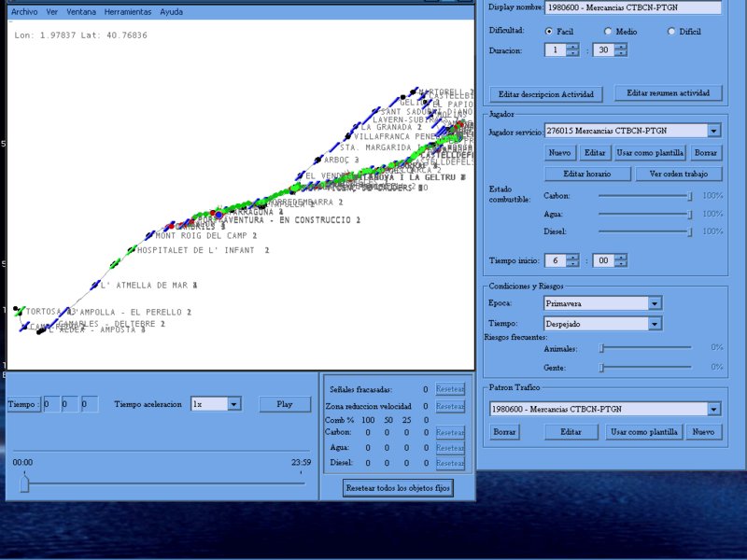The height and width of the screenshot is (560, 747).
Task: Click the Duracion hours stepper
Action: tap(572, 50)
